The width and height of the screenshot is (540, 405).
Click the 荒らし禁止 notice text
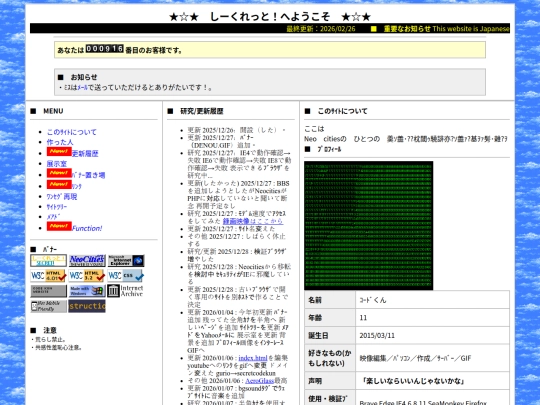48,340
